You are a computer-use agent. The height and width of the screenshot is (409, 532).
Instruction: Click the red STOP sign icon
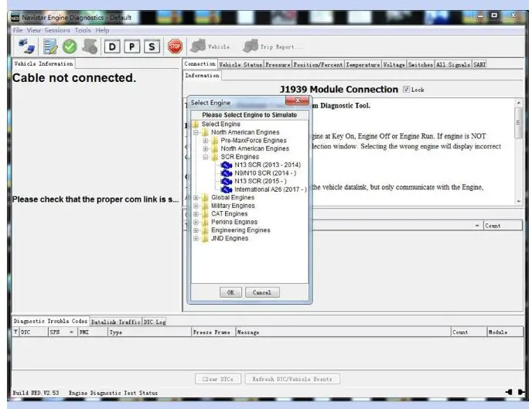pos(175,46)
